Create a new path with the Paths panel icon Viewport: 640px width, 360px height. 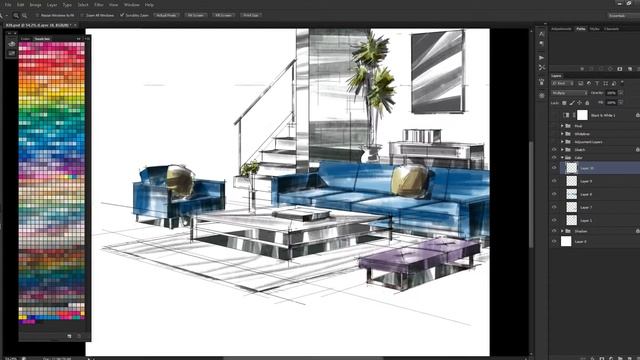630,69
